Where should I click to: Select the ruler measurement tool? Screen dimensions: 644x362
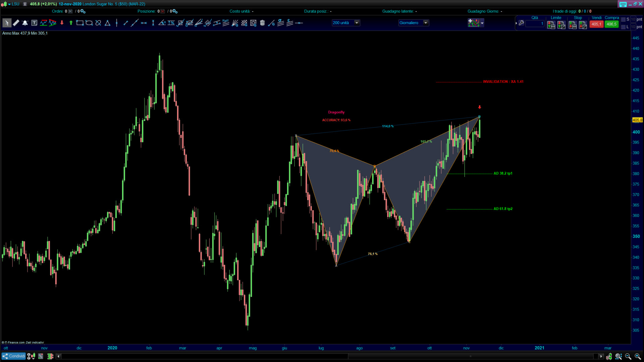click(x=16, y=23)
